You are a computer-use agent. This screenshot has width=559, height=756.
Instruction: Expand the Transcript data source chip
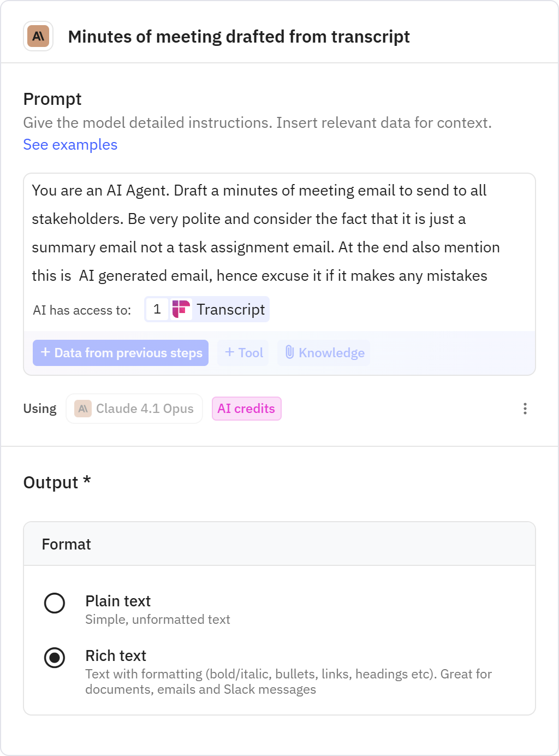206,309
